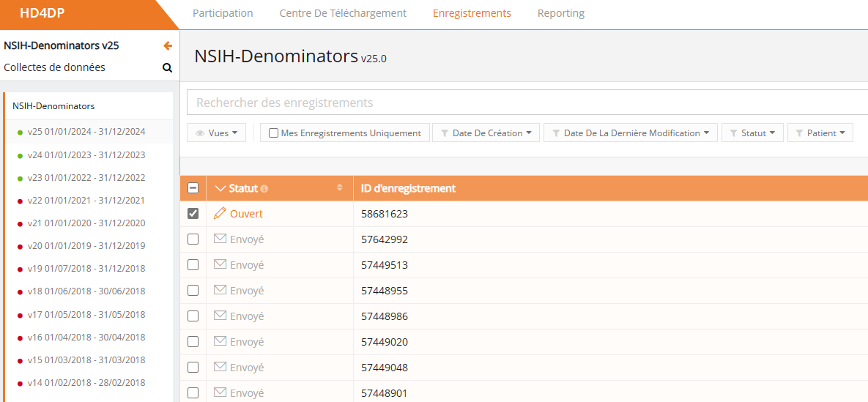
Task: Click the sort arrows in Statut column
Action: click(339, 188)
